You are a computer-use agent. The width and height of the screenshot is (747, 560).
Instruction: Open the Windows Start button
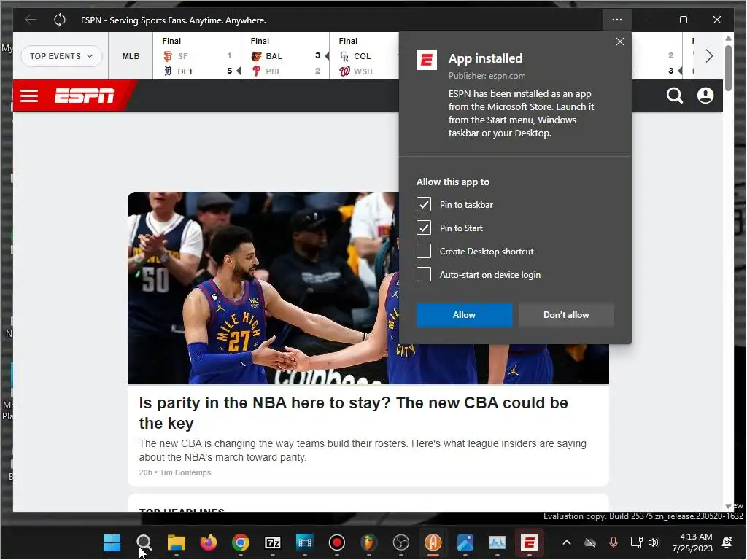click(x=112, y=542)
